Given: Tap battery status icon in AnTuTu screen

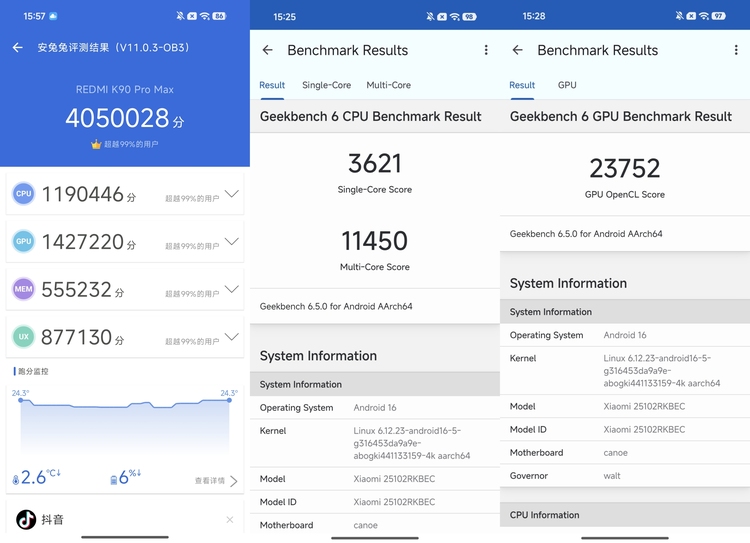Looking at the screenshot, I should [x=219, y=16].
